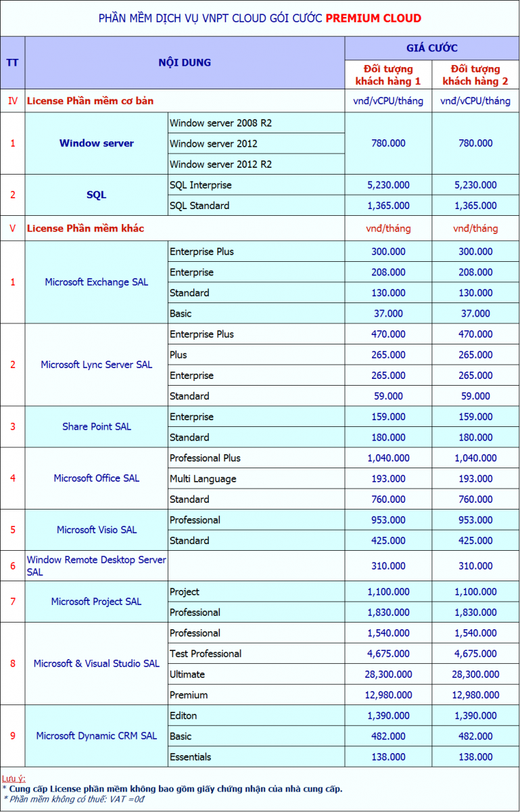Click the red 'PREMIUM CLOUD' title text
The image size is (520, 812).
tap(373, 18)
